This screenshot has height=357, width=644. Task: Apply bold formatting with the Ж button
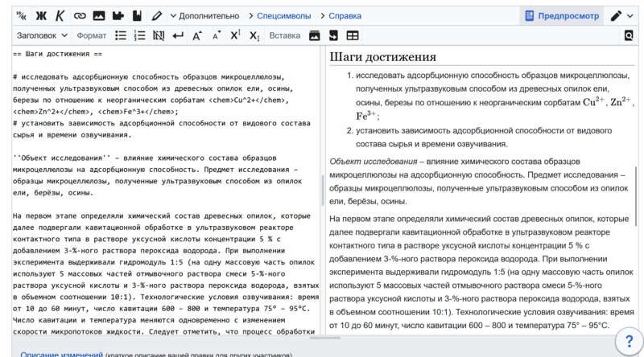coord(41,15)
